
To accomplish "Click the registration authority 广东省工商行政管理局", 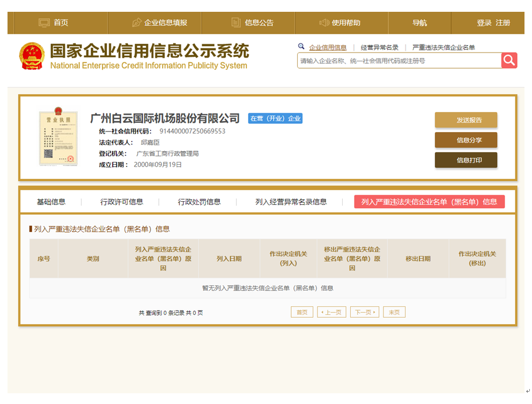I will (x=167, y=153).
